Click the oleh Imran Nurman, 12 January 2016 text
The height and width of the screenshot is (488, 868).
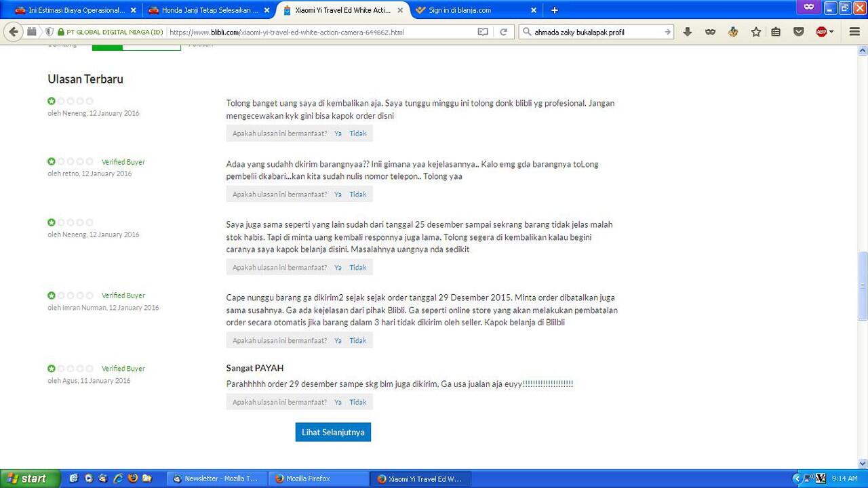pos(103,308)
